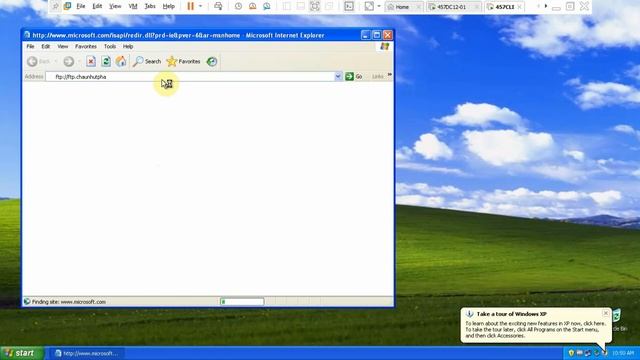
Task: Click the VMware pause (suspend) button
Action: (190, 6)
